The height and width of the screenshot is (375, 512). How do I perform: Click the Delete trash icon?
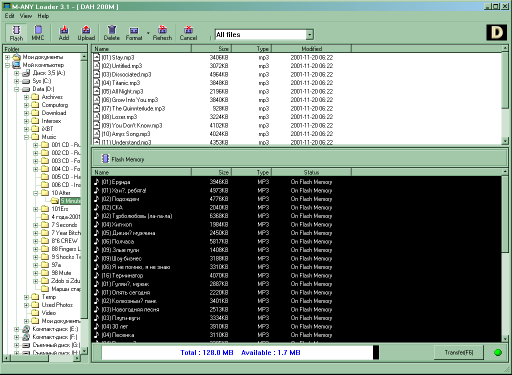(112, 33)
